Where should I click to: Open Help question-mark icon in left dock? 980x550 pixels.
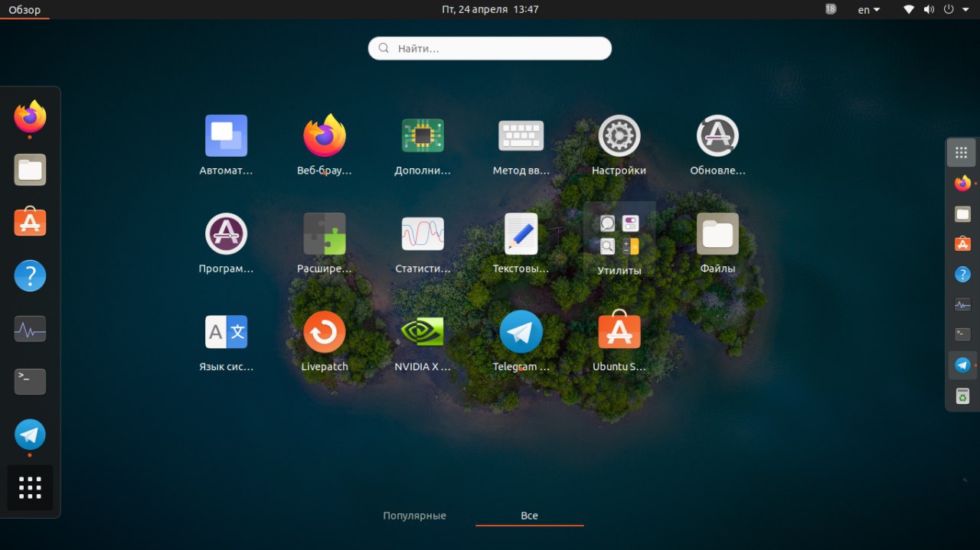tap(30, 275)
